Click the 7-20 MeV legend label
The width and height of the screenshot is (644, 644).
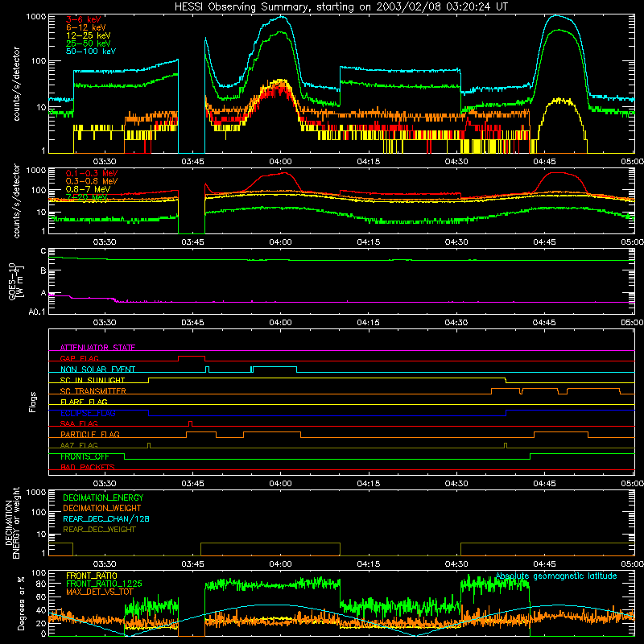(86, 197)
